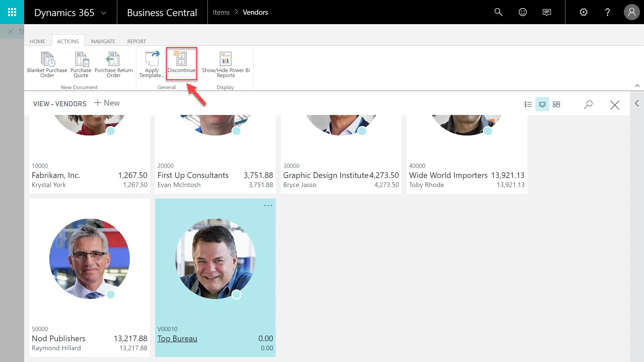Open Top Bureau tile more options
The height and width of the screenshot is (362, 644).
point(268,205)
